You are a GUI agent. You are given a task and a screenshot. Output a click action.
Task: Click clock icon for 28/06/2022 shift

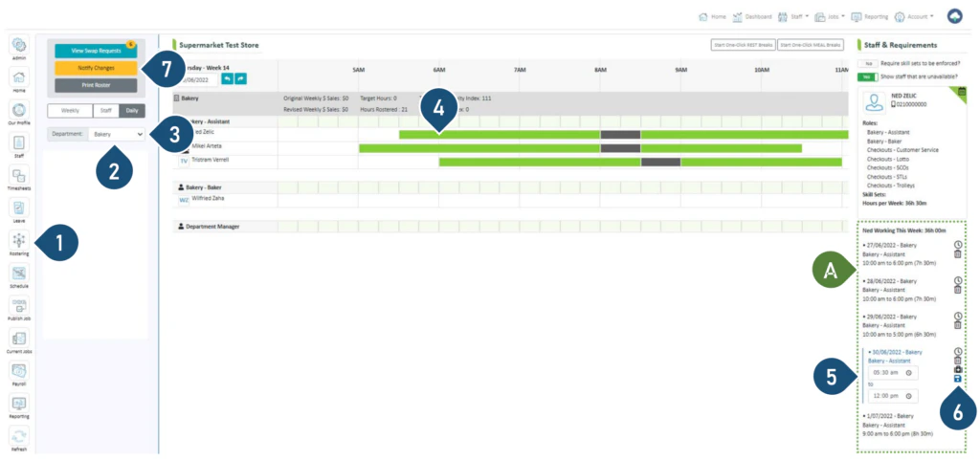point(957,281)
